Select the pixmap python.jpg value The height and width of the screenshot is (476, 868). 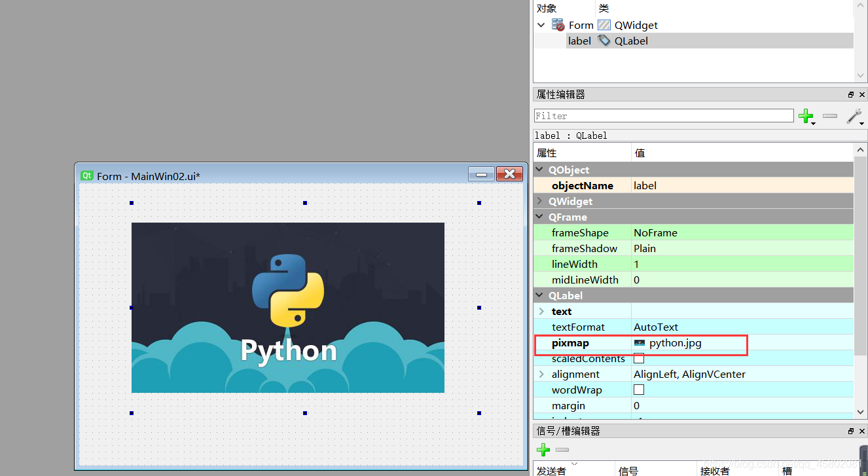[674, 343]
